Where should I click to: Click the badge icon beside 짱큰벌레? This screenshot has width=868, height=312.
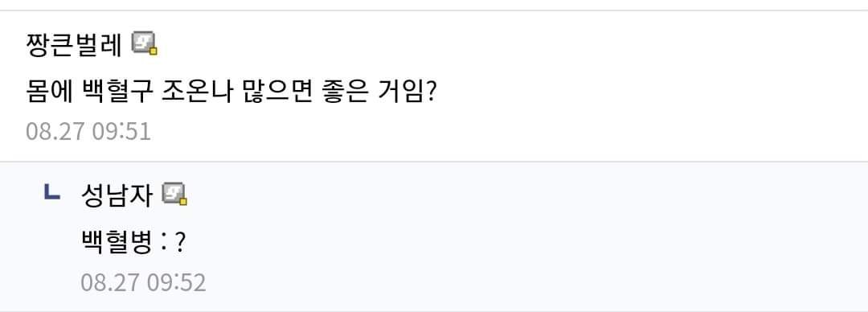click(x=145, y=43)
